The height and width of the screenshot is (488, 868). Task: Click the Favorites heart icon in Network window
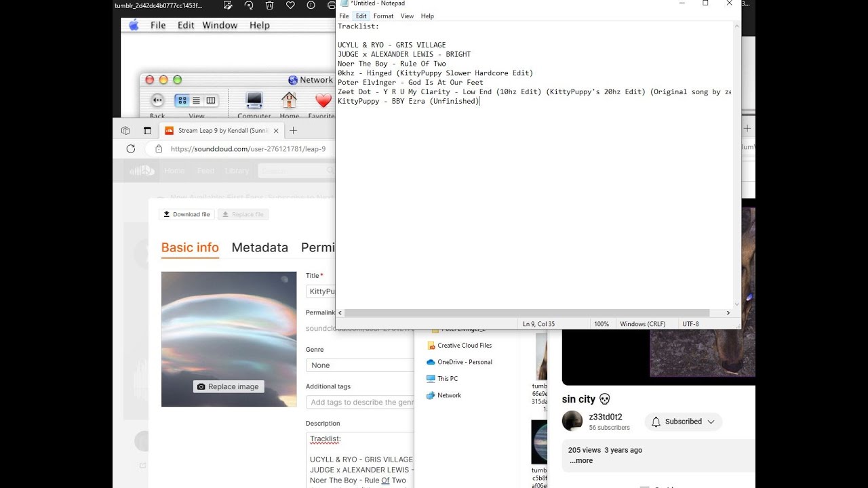point(323,101)
